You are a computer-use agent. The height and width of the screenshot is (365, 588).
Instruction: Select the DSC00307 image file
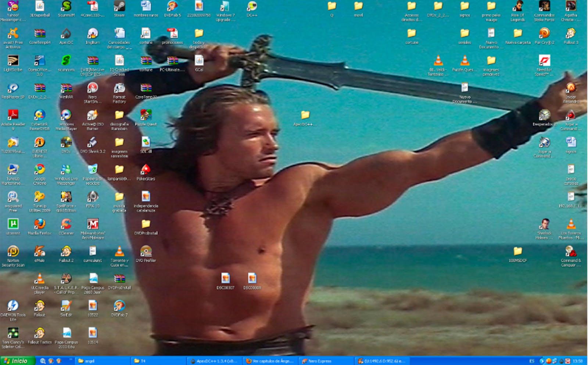pyautogui.click(x=225, y=279)
